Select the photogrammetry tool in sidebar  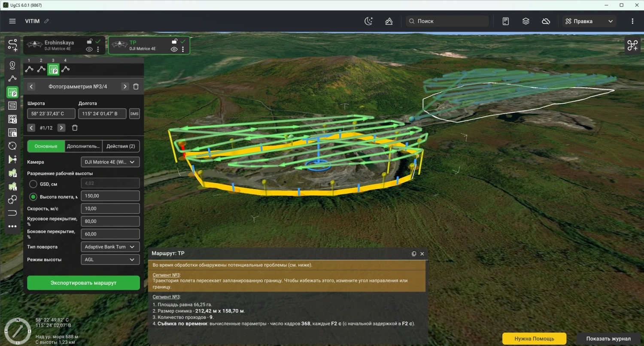(12, 92)
